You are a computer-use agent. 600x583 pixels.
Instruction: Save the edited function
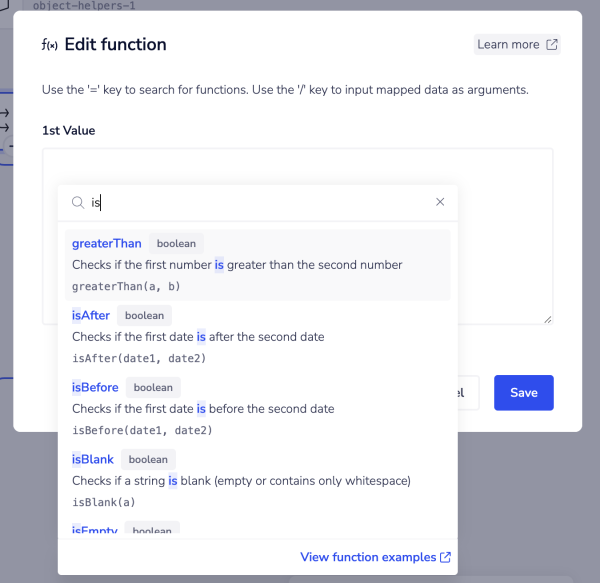(x=523, y=393)
